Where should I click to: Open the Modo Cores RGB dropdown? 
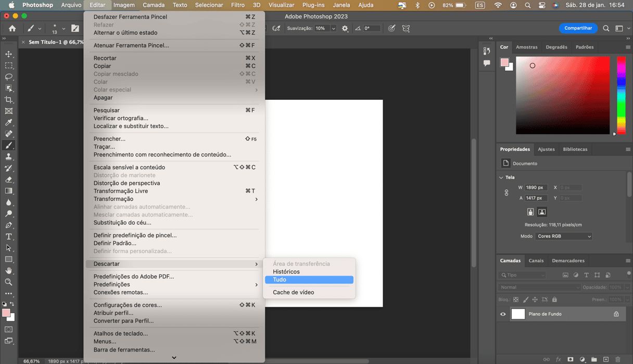564,236
